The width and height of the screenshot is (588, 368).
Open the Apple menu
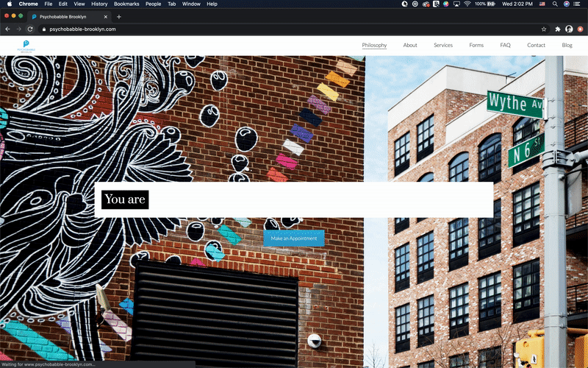coord(10,4)
